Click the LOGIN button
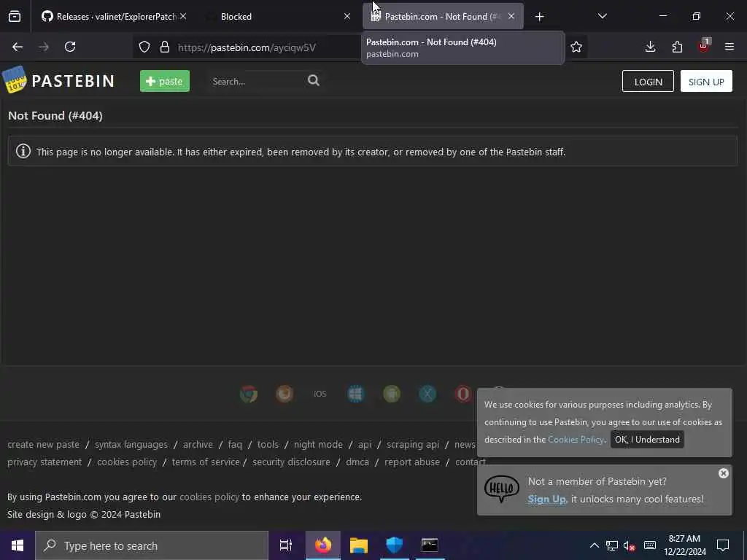 pyautogui.click(x=648, y=82)
